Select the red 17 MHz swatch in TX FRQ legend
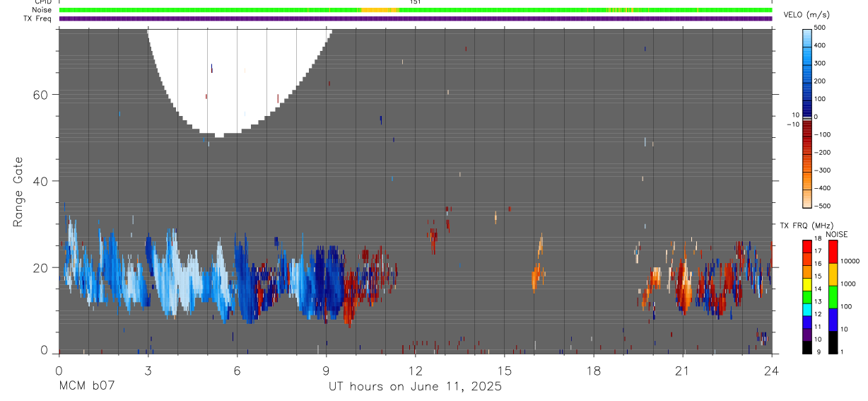This screenshot has height=401, width=868. pyautogui.click(x=807, y=247)
